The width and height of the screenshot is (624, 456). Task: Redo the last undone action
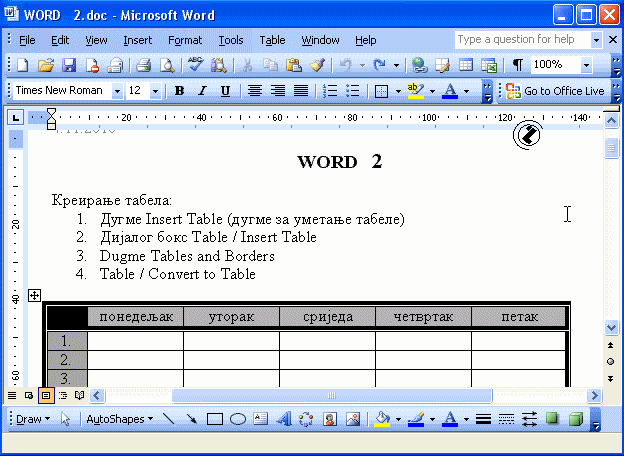coord(380,65)
